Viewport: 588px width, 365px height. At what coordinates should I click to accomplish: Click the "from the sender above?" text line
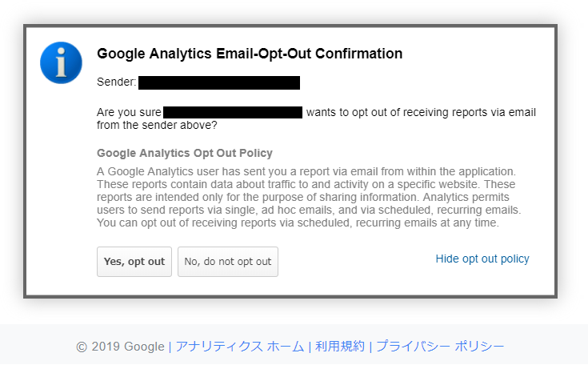[x=157, y=126]
